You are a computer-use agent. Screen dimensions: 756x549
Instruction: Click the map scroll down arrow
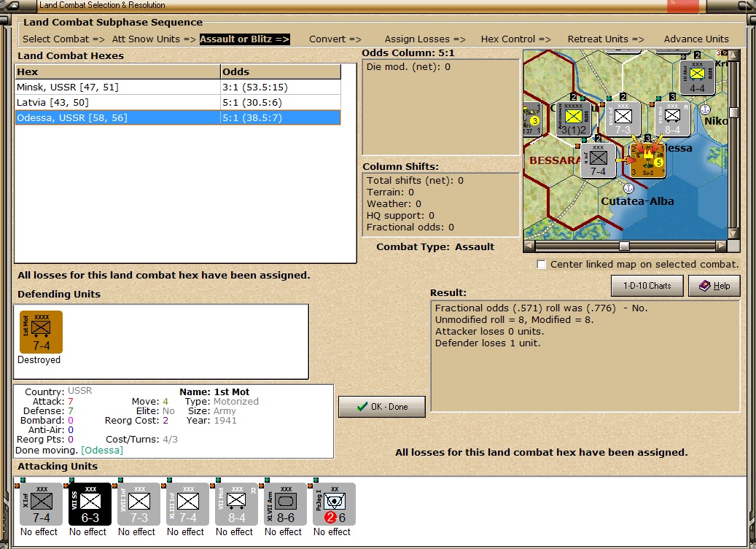(734, 233)
